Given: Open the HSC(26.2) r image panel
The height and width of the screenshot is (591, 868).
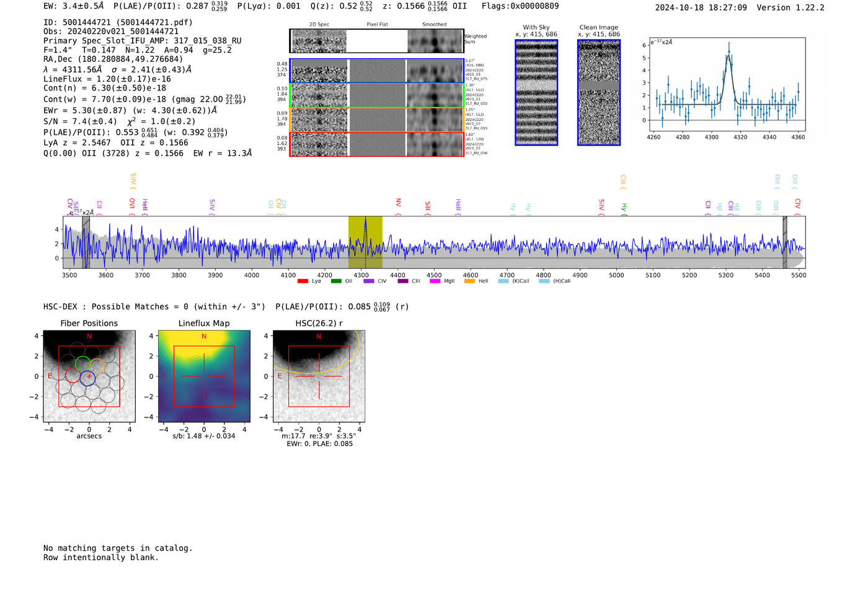Looking at the screenshot, I should pyautogui.click(x=319, y=376).
